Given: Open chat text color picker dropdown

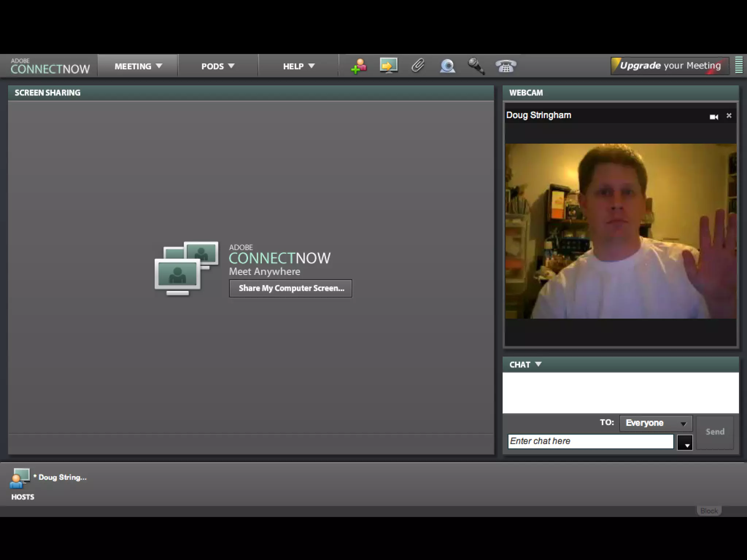Looking at the screenshot, I should 685,442.
